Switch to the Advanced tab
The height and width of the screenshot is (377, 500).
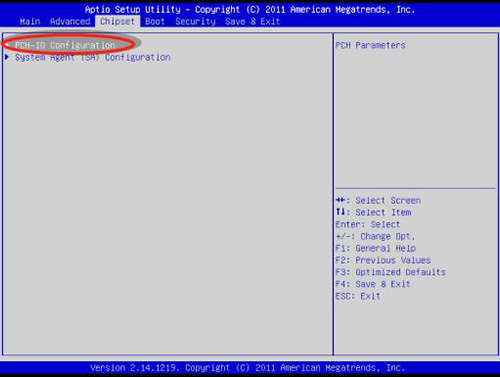click(x=70, y=22)
